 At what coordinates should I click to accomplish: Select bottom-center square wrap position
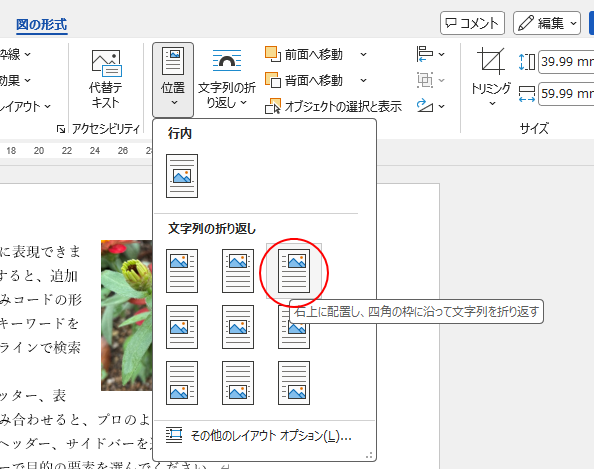[238, 383]
